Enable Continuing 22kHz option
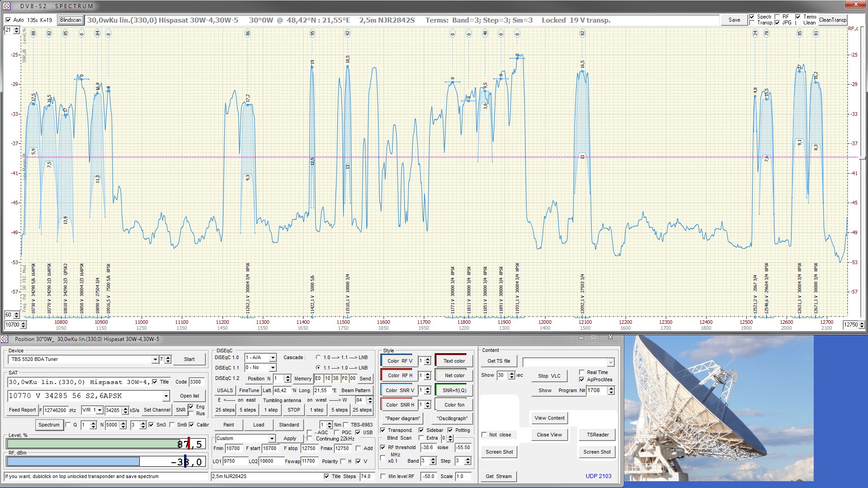The height and width of the screenshot is (488, 868). tap(309, 438)
